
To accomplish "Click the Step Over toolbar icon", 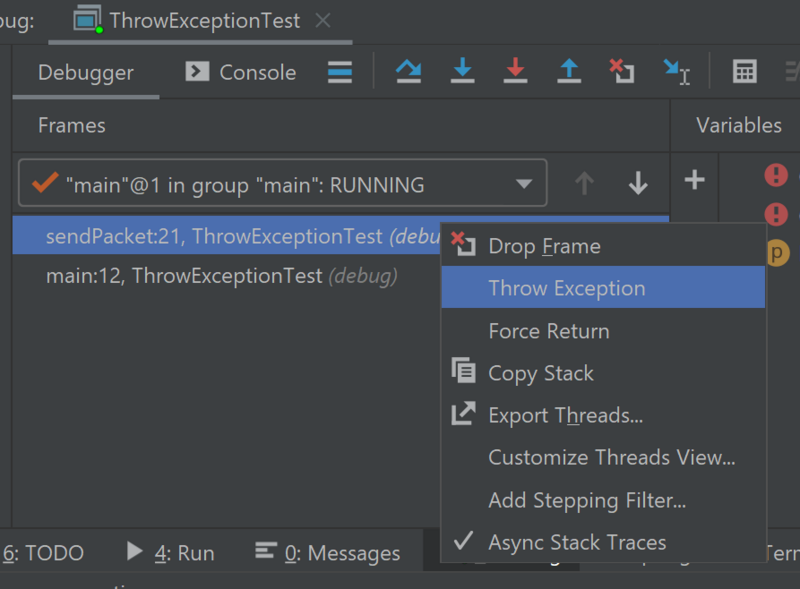I will click(408, 71).
